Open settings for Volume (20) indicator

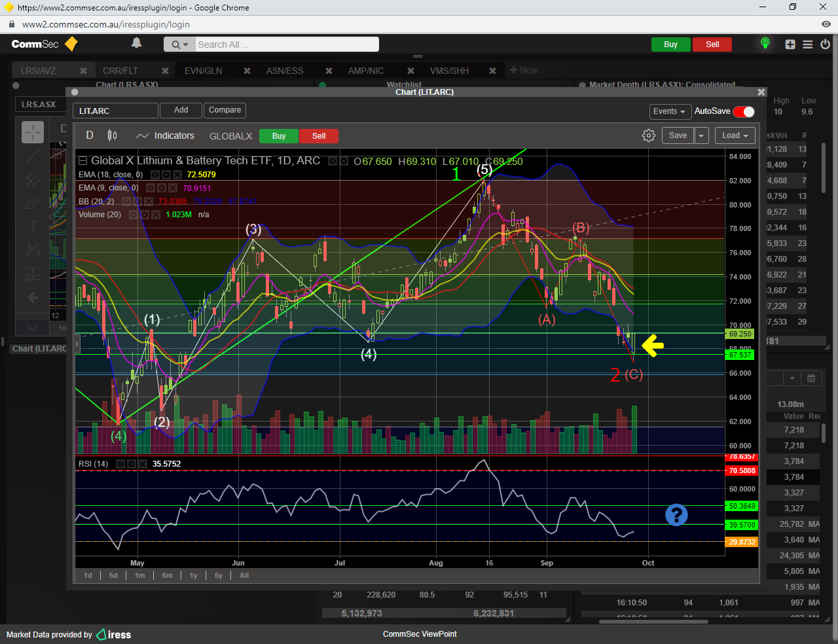click(x=145, y=215)
